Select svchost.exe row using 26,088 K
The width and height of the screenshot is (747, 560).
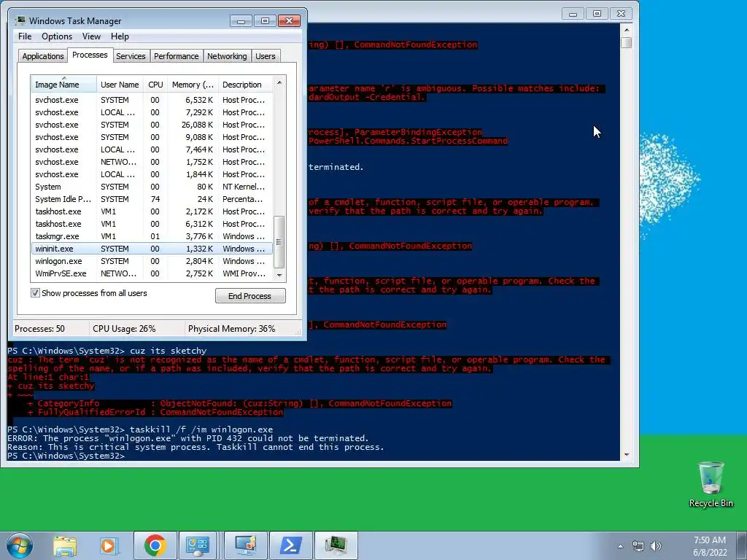click(x=152, y=125)
